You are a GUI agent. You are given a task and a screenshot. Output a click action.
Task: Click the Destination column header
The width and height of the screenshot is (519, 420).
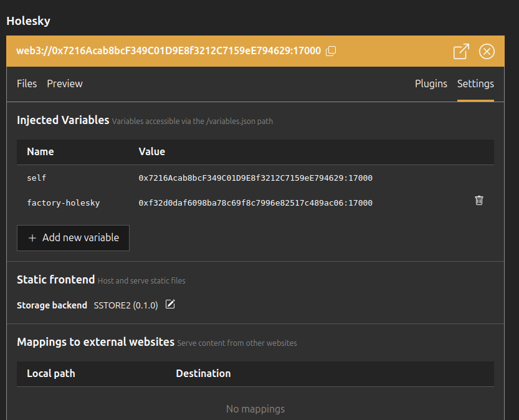click(x=203, y=373)
